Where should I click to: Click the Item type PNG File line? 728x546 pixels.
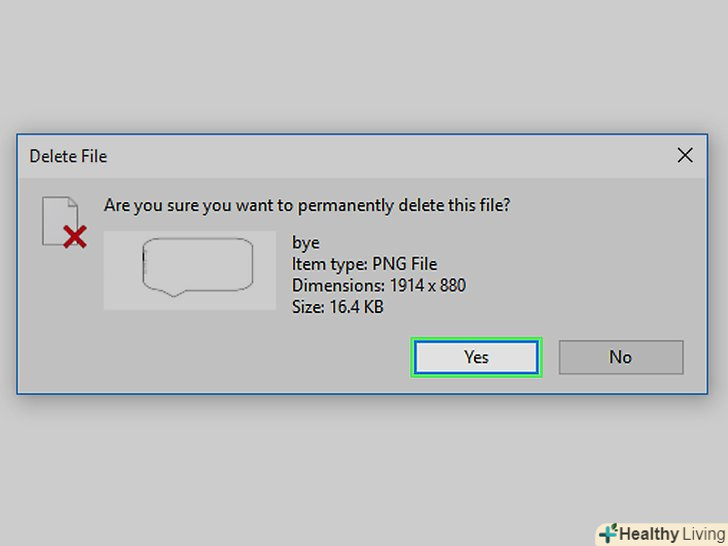tap(364, 265)
